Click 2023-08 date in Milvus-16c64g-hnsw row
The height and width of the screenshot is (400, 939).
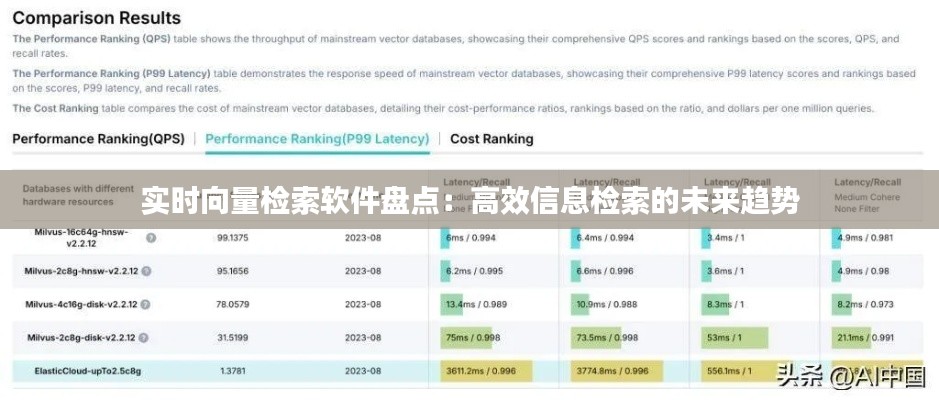363,238
